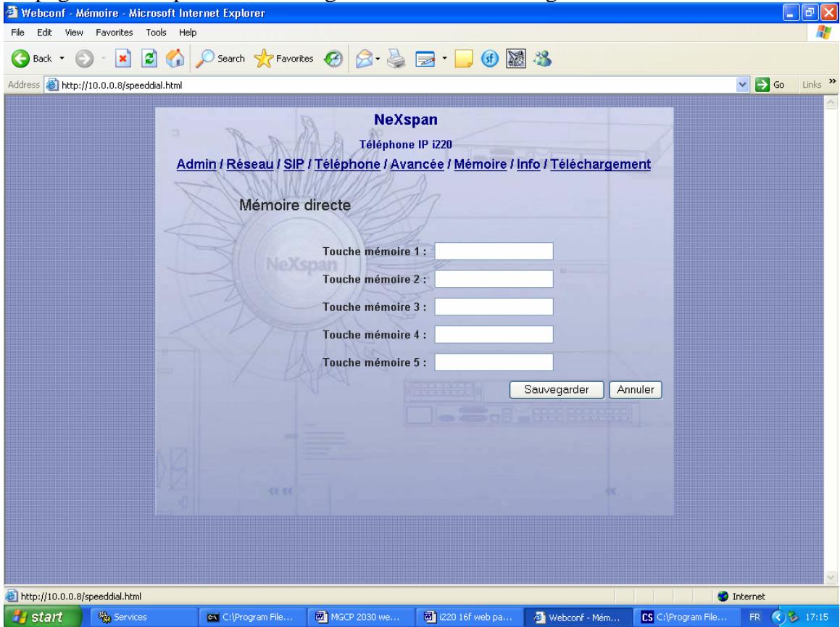The image size is (840, 627).
Task: Click the Annuler button
Action: coord(635,389)
